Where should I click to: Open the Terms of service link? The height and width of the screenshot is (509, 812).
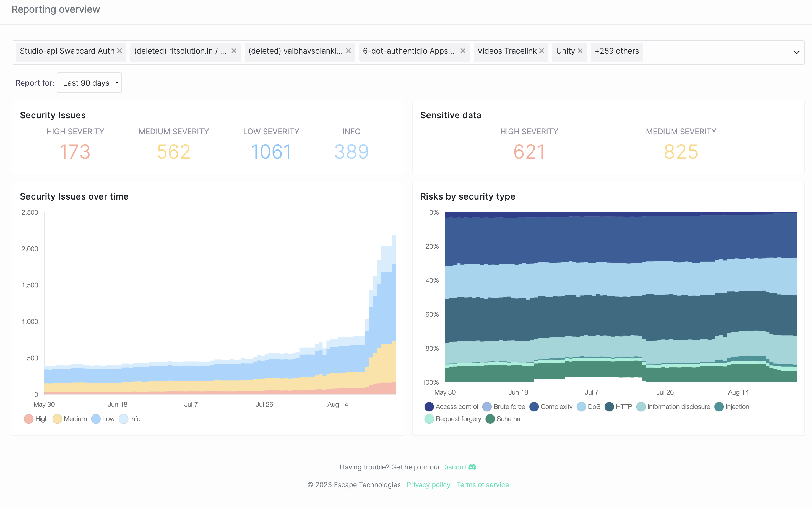click(x=483, y=485)
